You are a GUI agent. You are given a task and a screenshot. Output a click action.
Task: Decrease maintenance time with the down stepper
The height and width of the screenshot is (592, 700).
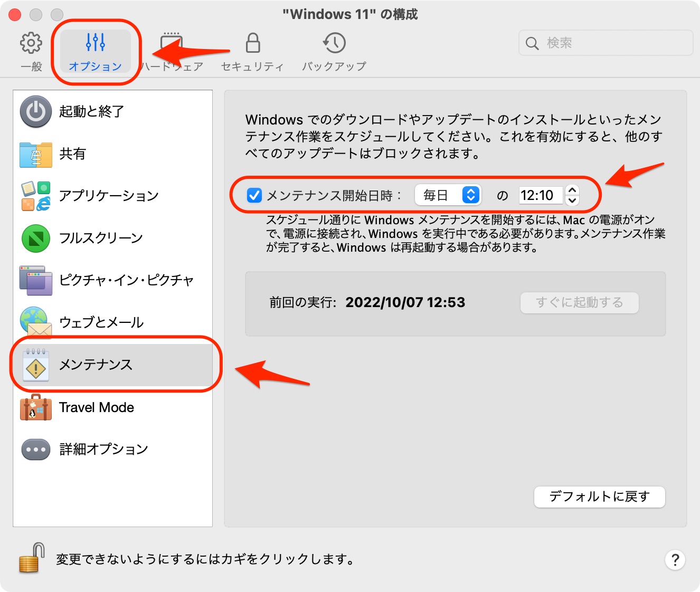coord(572,200)
